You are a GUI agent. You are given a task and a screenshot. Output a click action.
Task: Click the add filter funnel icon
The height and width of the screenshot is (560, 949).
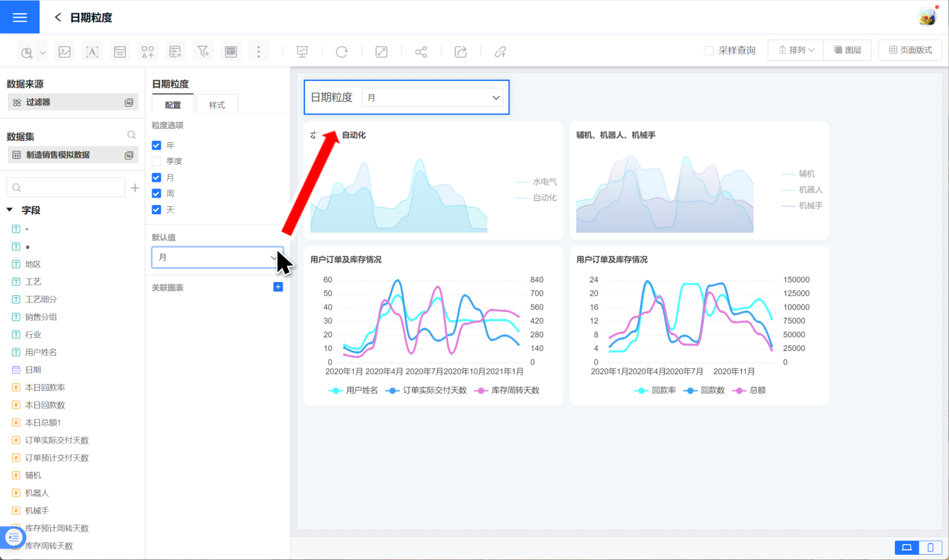(x=203, y=51)
